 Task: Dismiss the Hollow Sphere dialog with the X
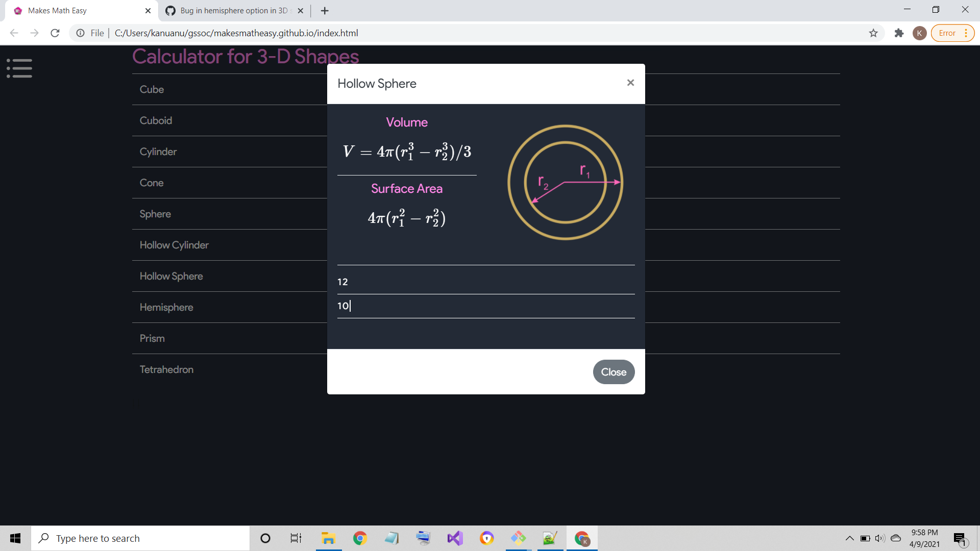click(630, 83)
